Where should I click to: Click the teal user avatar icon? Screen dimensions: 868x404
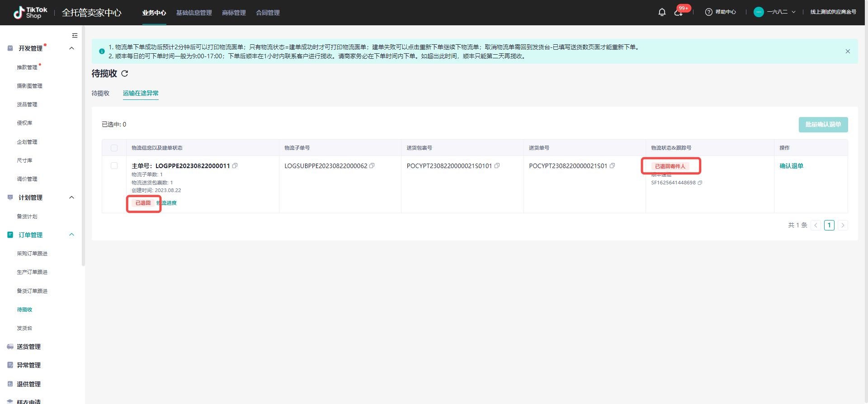[759, 12]
